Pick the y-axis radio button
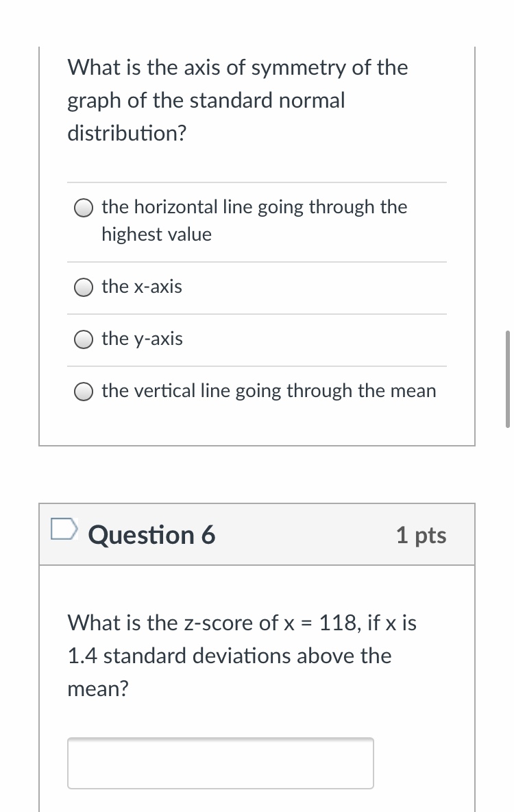Image resolution: width=514 pixels, height=812 pixels. [84, 339]
